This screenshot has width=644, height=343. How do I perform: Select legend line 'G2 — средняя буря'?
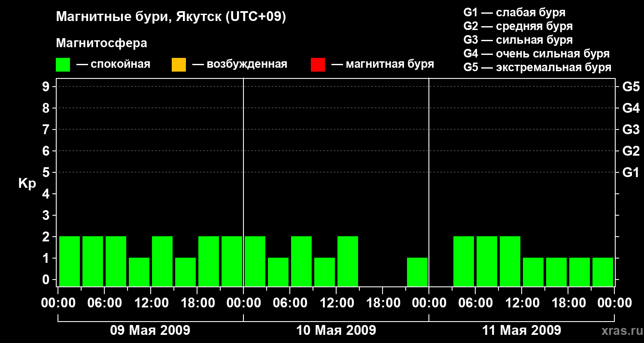point(518,26)
